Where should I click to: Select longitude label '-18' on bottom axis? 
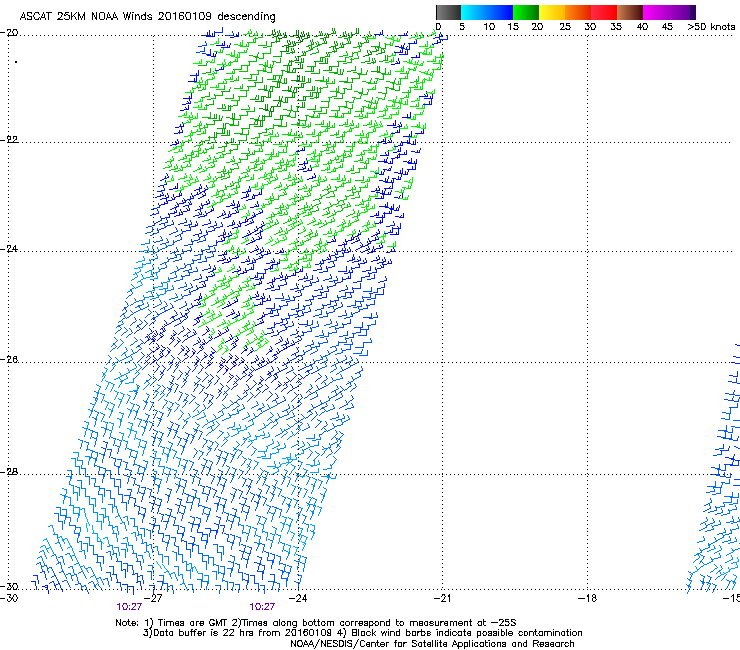click(588, 598)
